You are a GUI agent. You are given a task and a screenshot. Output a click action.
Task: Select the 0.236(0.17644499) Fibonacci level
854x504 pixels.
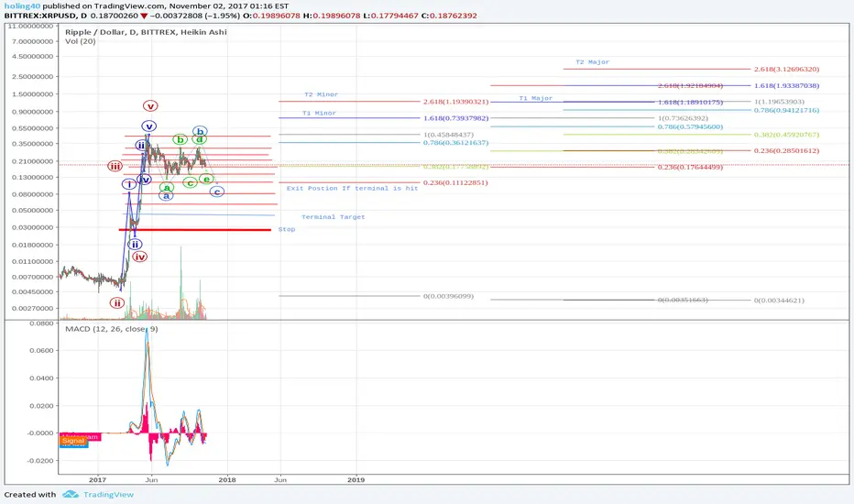point(690,168)
